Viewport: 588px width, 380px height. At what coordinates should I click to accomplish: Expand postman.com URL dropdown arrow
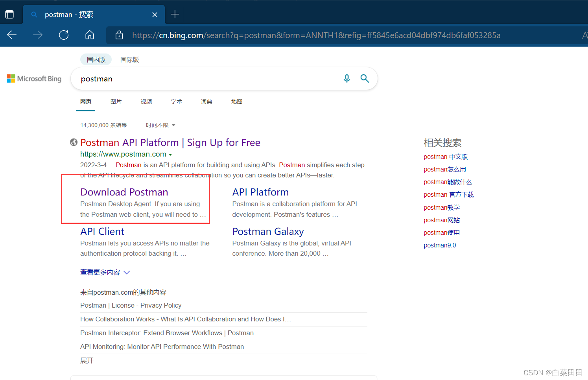tap(170, 155)
